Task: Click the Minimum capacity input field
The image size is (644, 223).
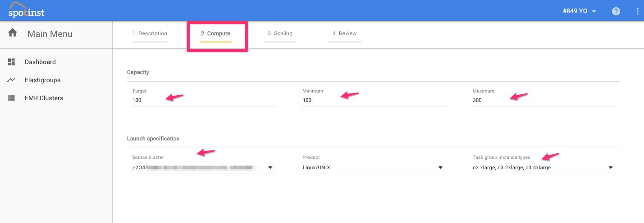Action: [373, 100]
